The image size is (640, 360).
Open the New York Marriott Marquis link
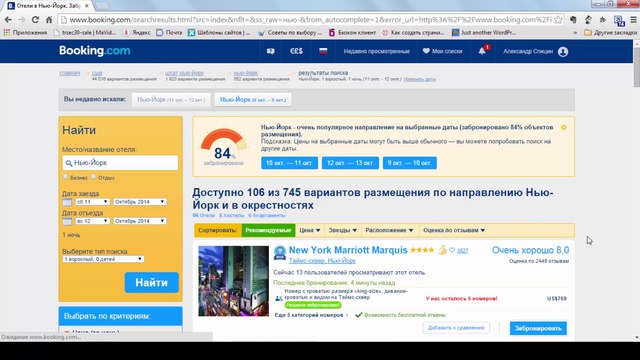[x=348, y=250]
